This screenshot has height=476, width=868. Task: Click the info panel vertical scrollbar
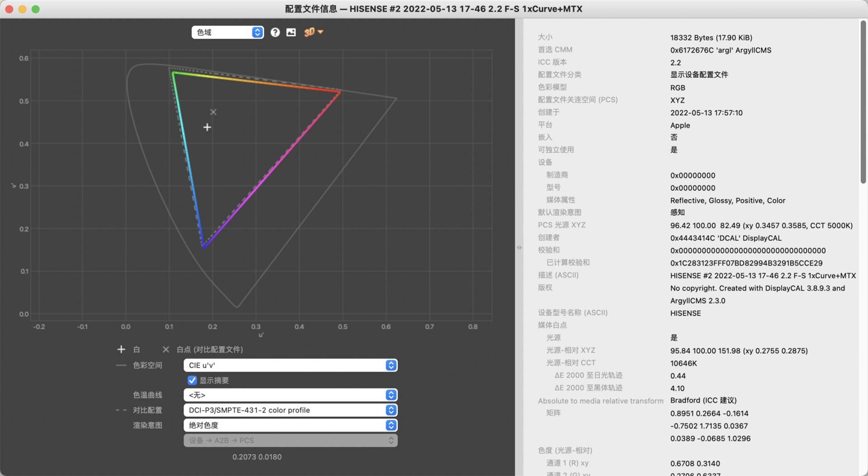(863, 103)
